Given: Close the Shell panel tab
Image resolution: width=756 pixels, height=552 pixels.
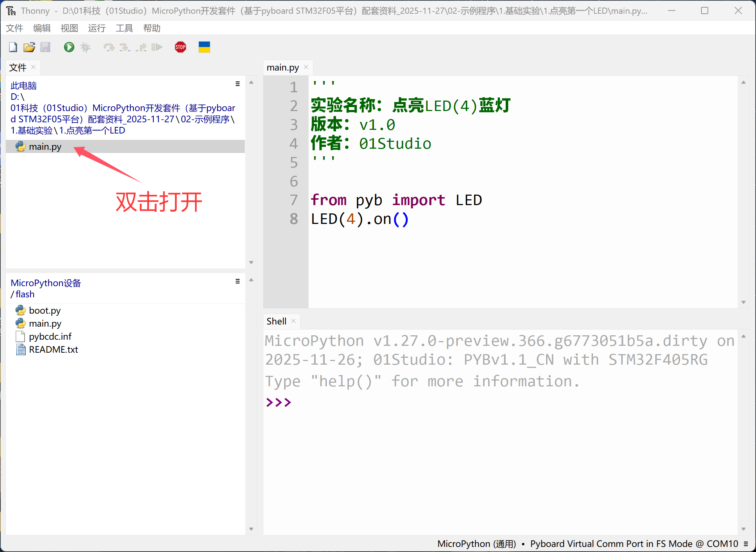Looking at the screenshot, I should (293, 321).
